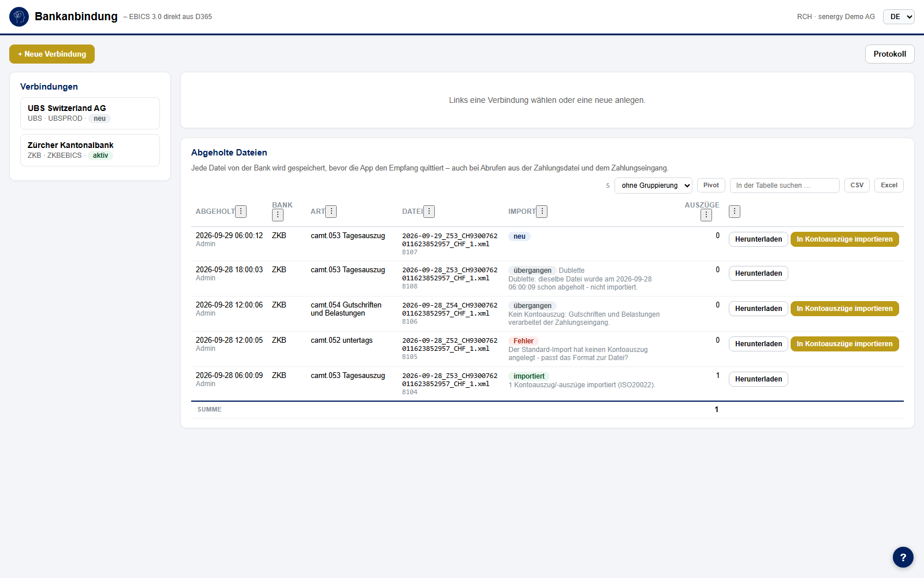Export the table as CSV
Viewport: 924px width, 578px height.
click(857, 186)
